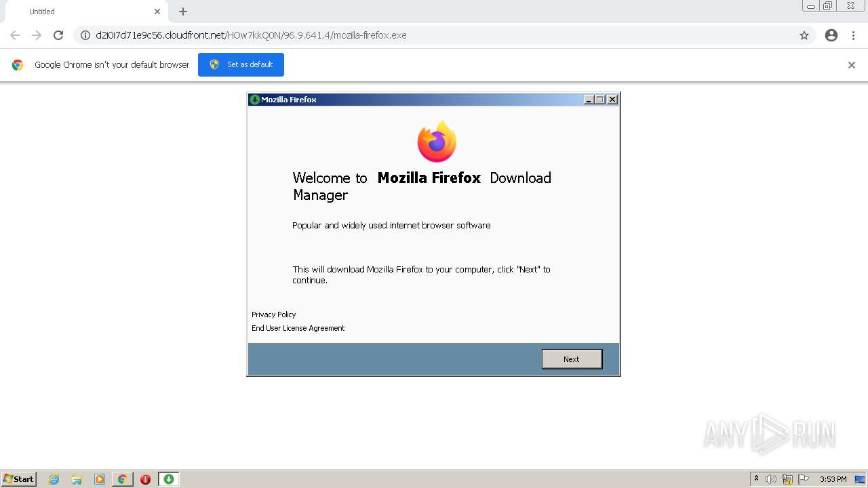The image size is (868, 488).
Task: Click the Chrome logo in the notification bar
Action: pyautogui.click(x=18, y=65)
